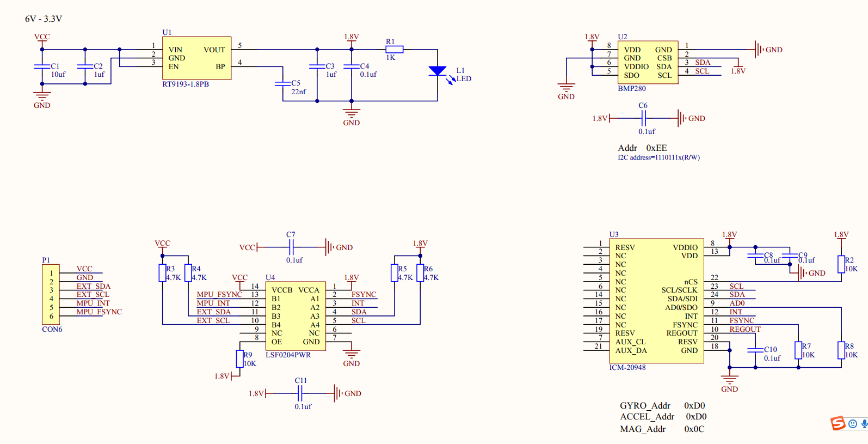This screenshot has width=868, height=444.
Task: Click the 'ACCEL_Addr 0xD0' note
Action: (x=663, y=417)
